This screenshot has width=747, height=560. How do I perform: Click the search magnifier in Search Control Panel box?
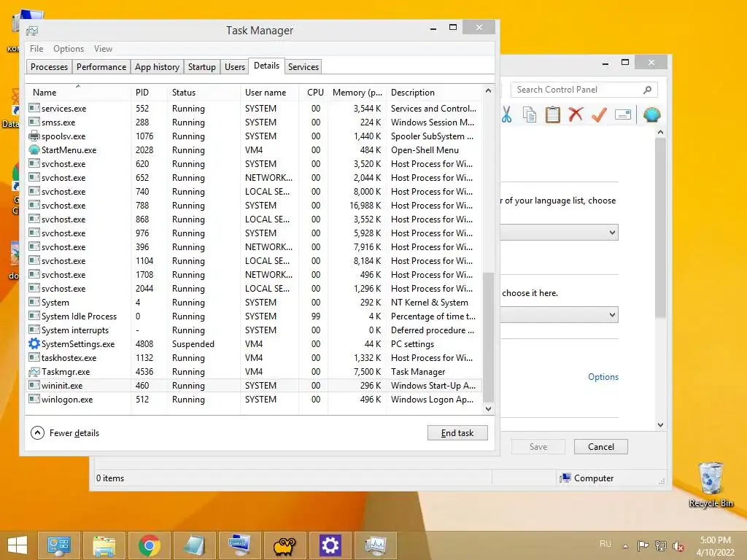tap(648, 90)
